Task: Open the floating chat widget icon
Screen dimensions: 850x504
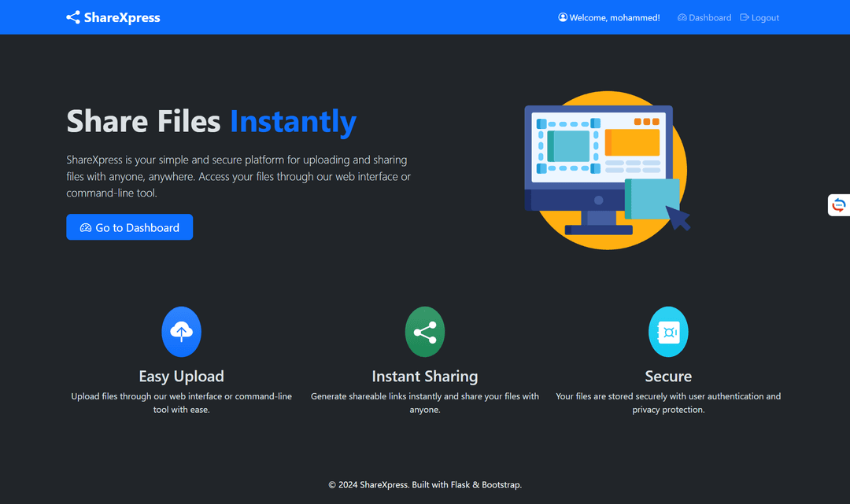Action: [839, 205]
